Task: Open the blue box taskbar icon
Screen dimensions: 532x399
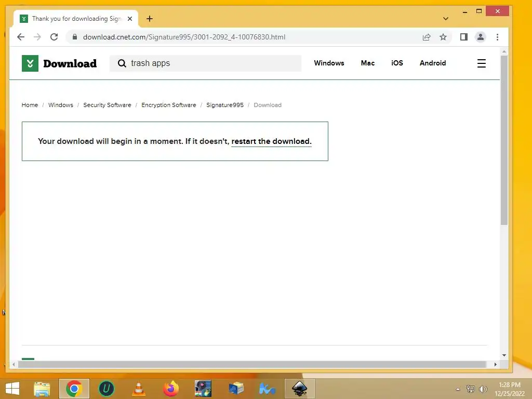Action: [x=236, y=389]
